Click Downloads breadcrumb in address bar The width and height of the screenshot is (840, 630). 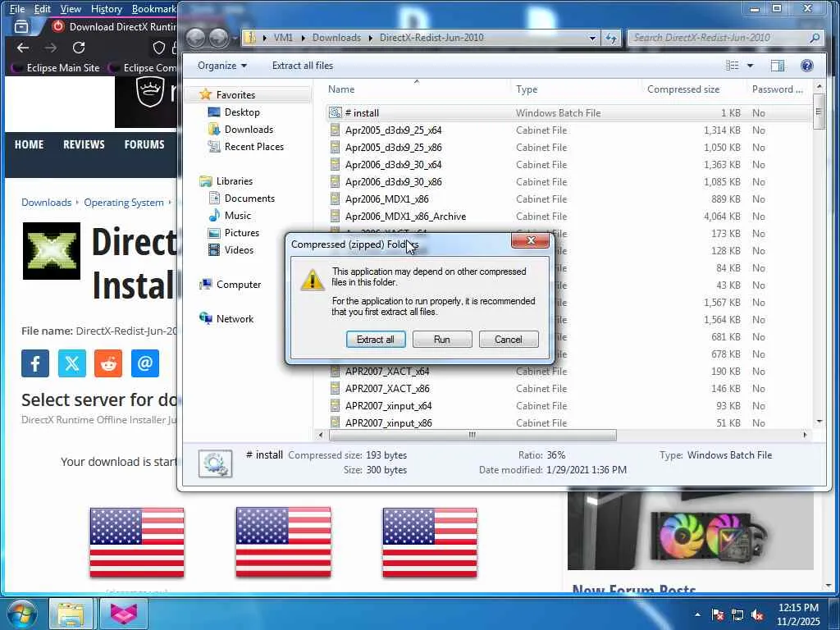coord(336,38)
